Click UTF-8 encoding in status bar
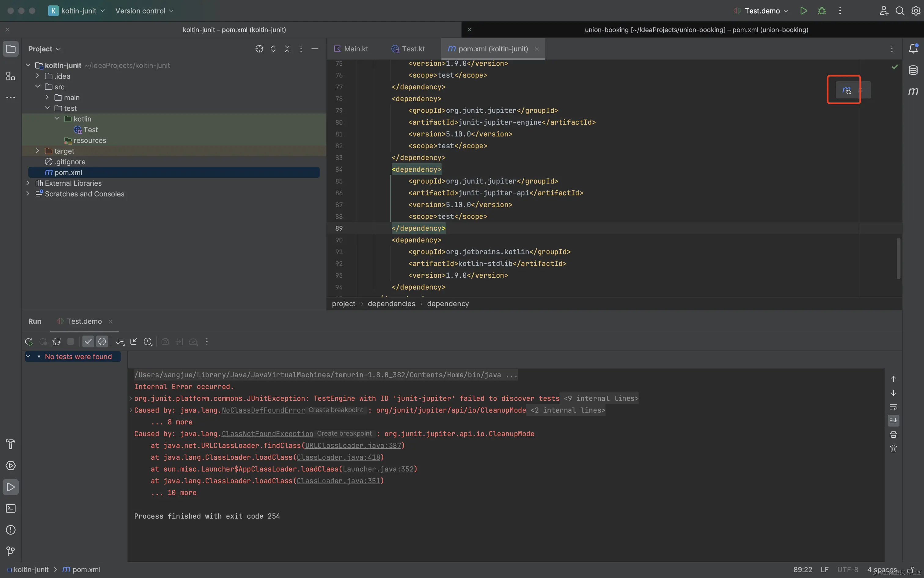924x578 pixels. [847, 569]
